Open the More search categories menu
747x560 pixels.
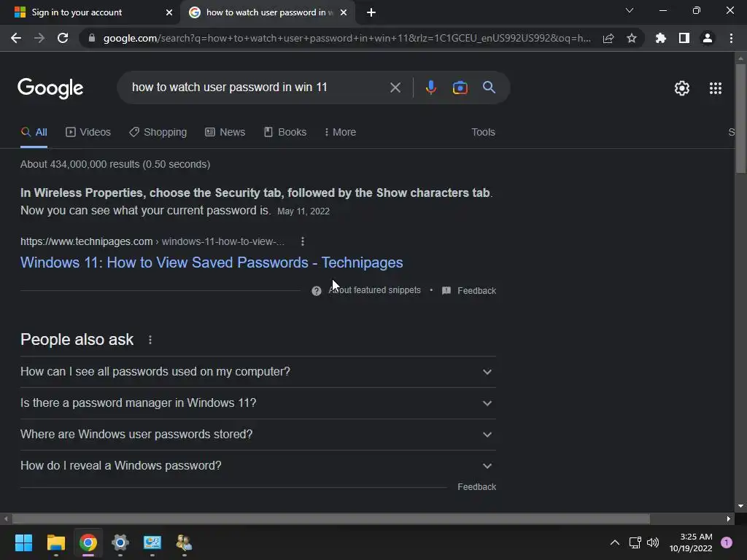[x=340, y=133]
